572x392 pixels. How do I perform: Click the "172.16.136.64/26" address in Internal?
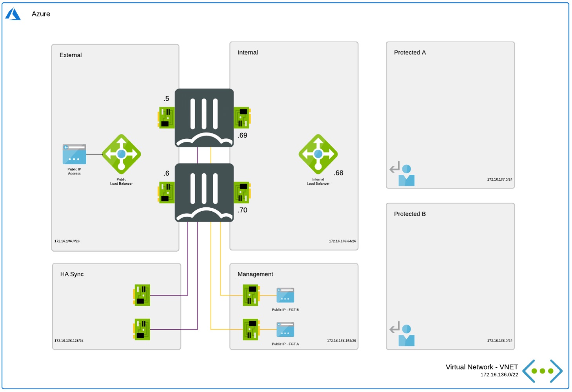(x=343, y=241)
